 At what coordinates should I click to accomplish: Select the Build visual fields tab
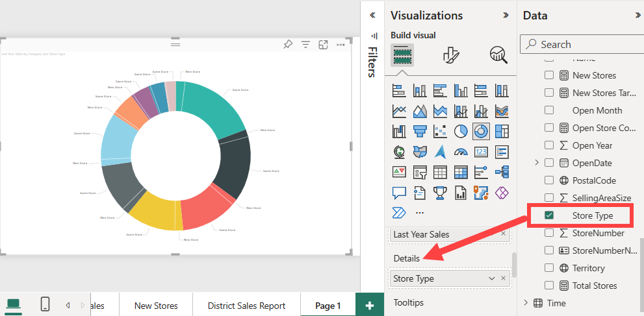click(402, 55)
